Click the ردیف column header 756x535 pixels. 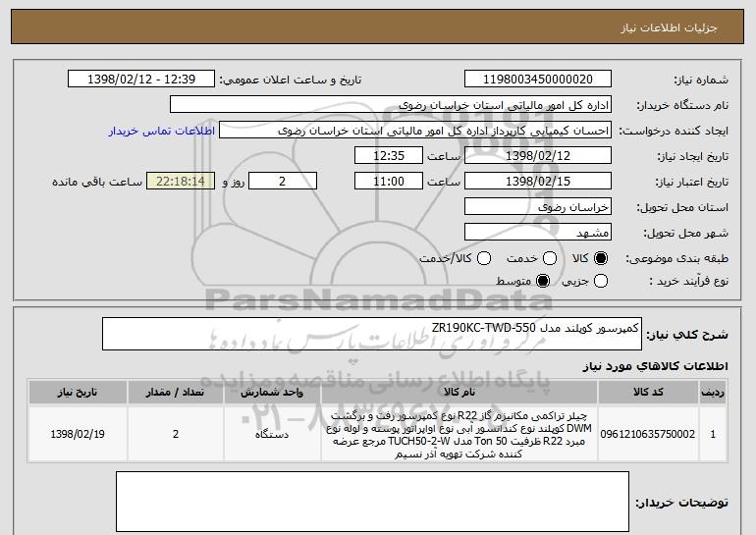click(713, 393)
